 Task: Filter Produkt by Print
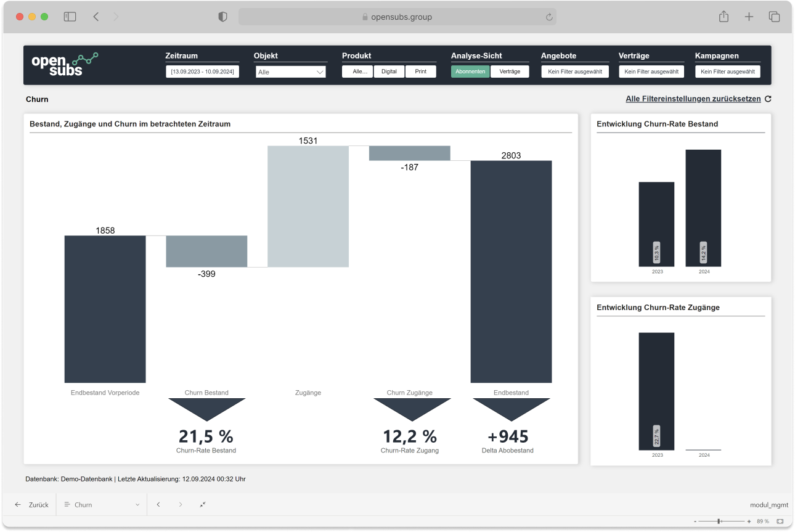point(420,72)
